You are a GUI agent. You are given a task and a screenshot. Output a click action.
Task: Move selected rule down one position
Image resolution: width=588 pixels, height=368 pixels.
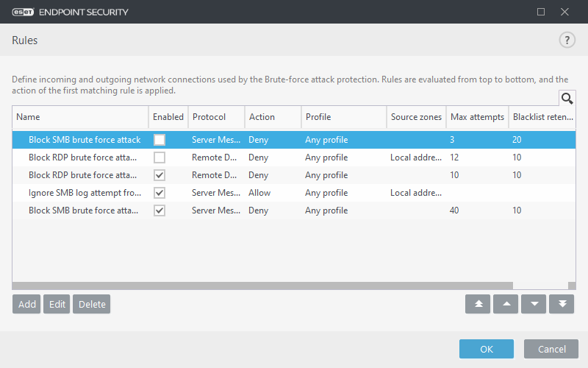pos(534,304)
